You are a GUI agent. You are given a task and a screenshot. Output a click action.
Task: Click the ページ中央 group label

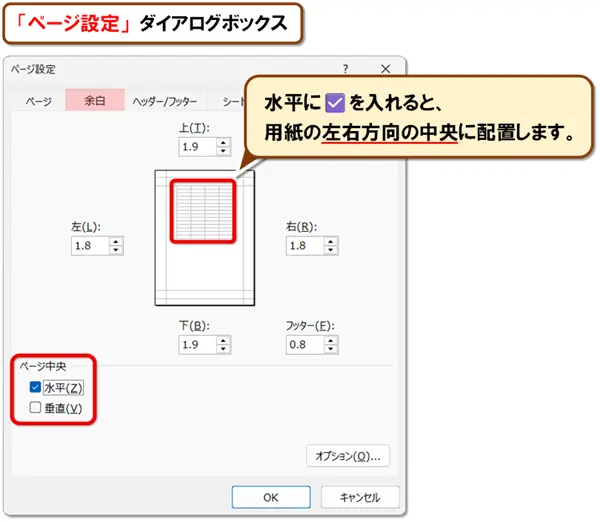[43, 366]
